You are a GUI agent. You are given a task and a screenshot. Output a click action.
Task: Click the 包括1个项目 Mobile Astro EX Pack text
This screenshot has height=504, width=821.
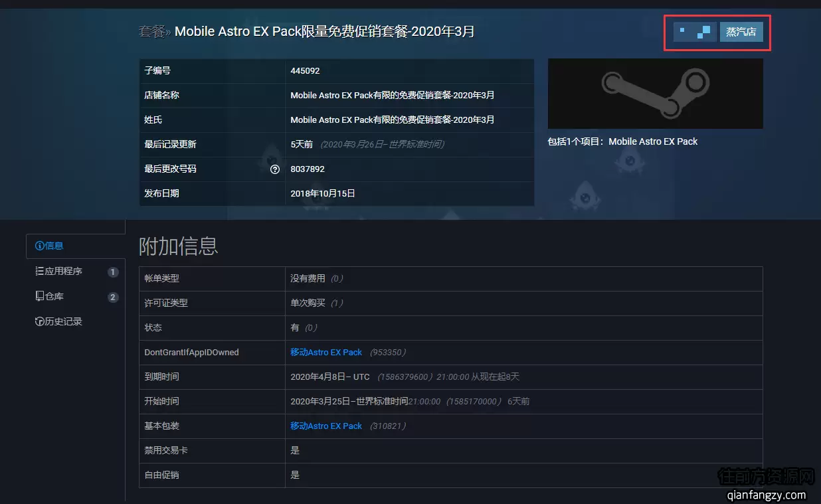click(x=622, y=141)
